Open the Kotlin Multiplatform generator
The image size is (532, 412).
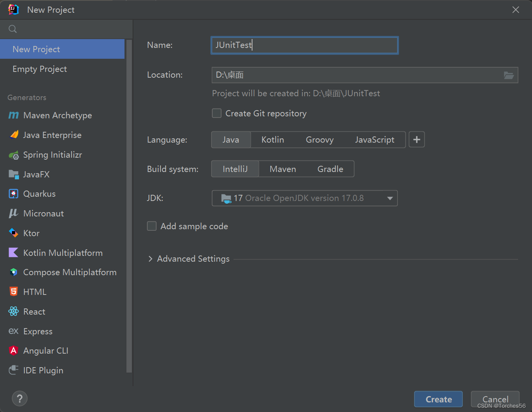(x=62, y=253)
